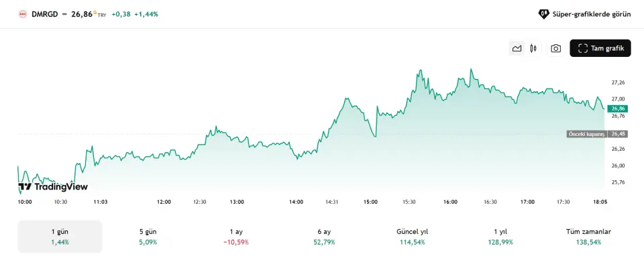Click the Önceki kapanış price label

tap(587, 134)
